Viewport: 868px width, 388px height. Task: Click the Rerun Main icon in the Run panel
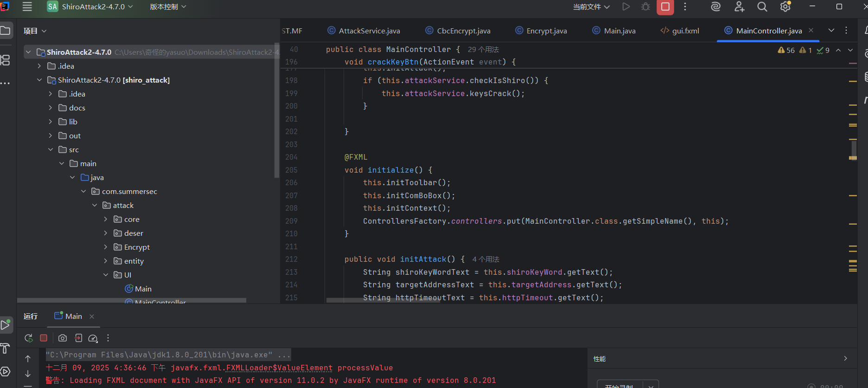click(x=29, y=338)
